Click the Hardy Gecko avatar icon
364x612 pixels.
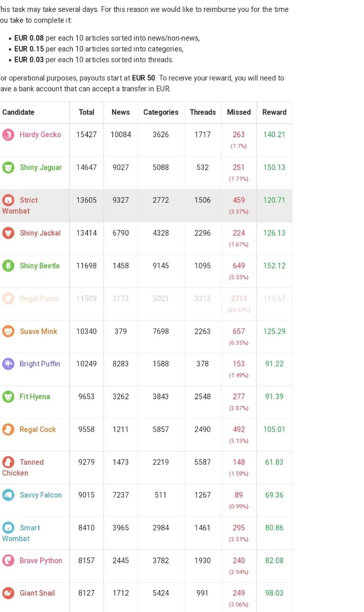coord(8,135)
